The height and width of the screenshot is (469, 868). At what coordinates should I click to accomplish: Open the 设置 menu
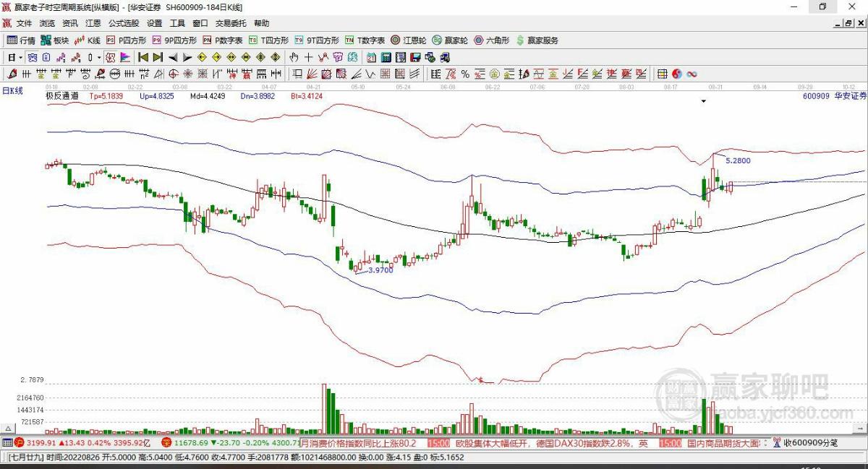(154, 24)
